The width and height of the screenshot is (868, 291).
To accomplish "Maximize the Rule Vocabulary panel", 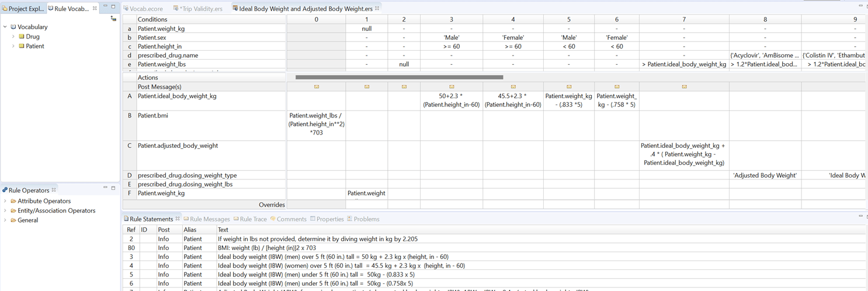I will (113, 6).
